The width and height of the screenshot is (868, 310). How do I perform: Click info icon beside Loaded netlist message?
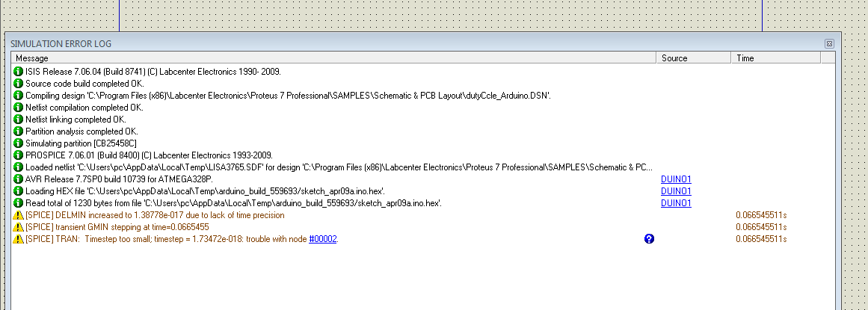pyautogui.click(x=18, y=167)
